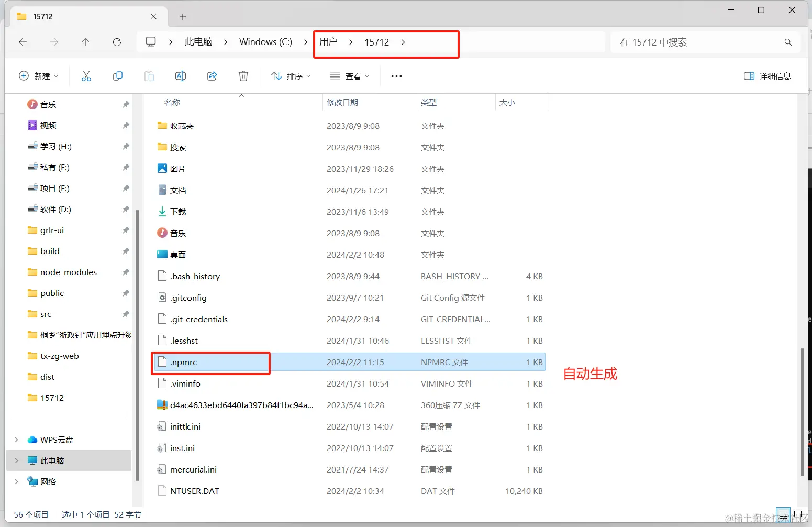The image size is (812, 527).
Task: Select the NTUSER.DAT file
Action: pos(349,491)
